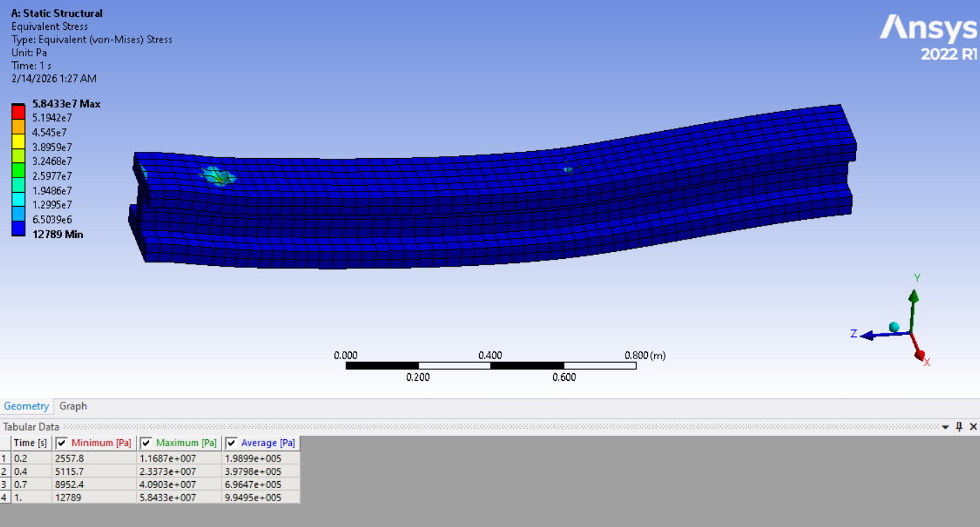Click the 5.8433e7 Max legend label

point(64,103)
